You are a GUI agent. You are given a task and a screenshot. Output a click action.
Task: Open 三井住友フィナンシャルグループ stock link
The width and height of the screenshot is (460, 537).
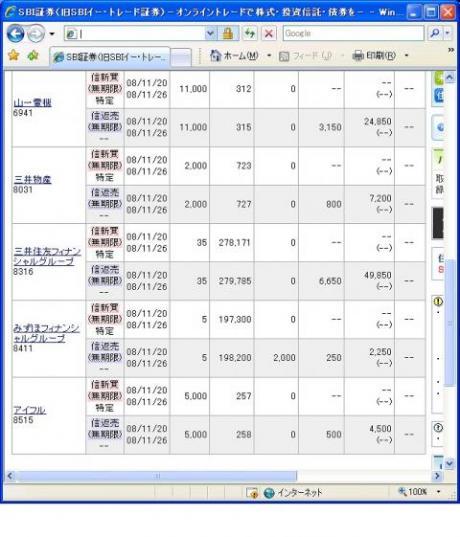point(47,257)
